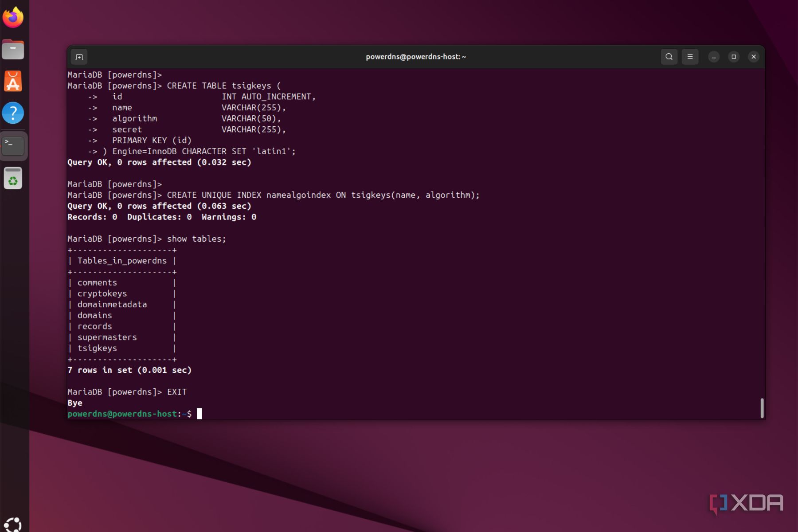Click 'Query OK' 0.032 sec line

tap(159, 162)
